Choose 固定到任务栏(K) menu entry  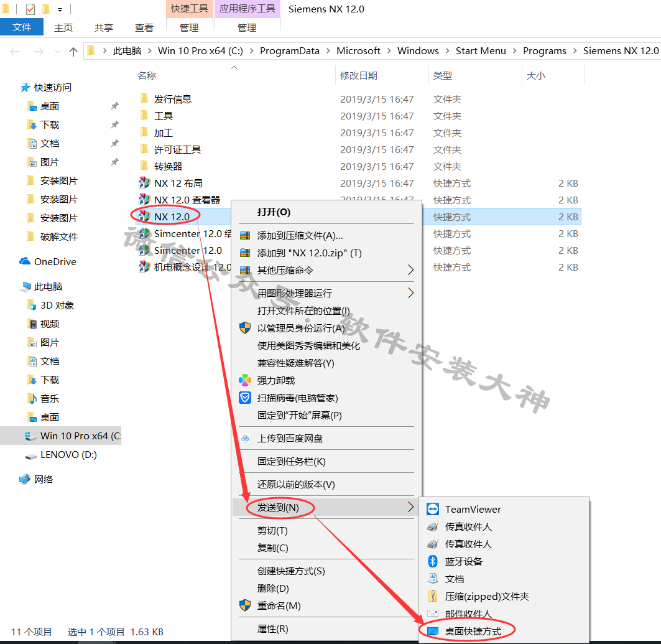pyautogui.click(x=326, y=462)
